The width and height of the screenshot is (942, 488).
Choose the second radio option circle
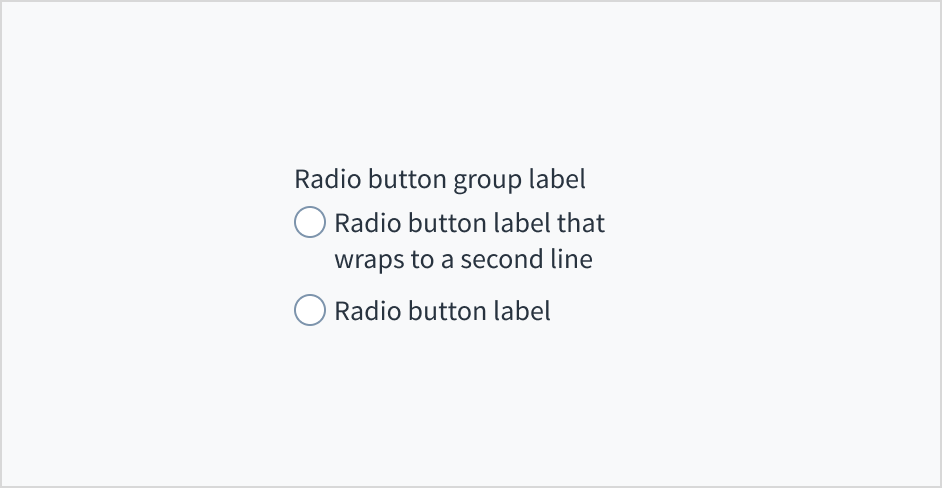point(310,311)
